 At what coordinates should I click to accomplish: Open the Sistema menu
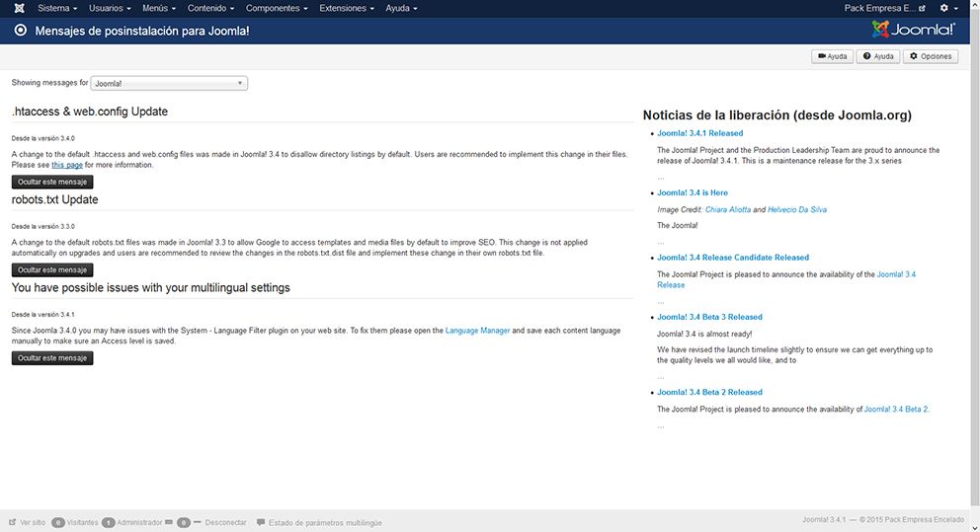57,8
